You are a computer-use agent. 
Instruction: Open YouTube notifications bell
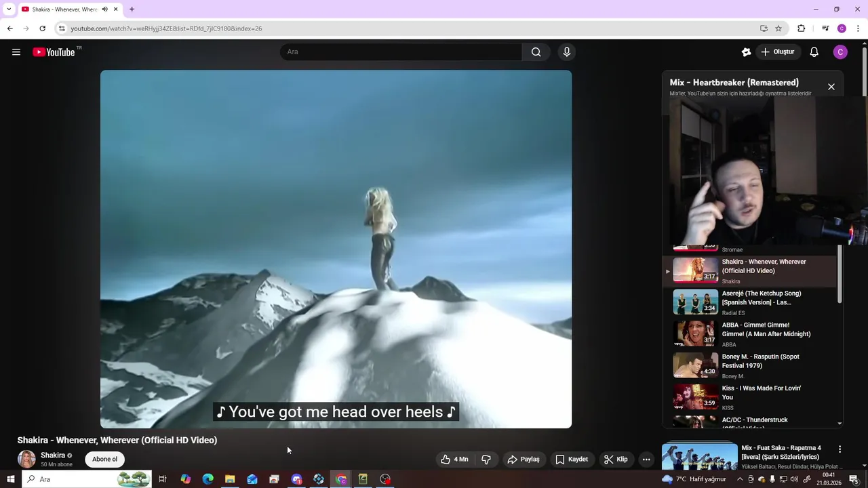tap(814, 52)
